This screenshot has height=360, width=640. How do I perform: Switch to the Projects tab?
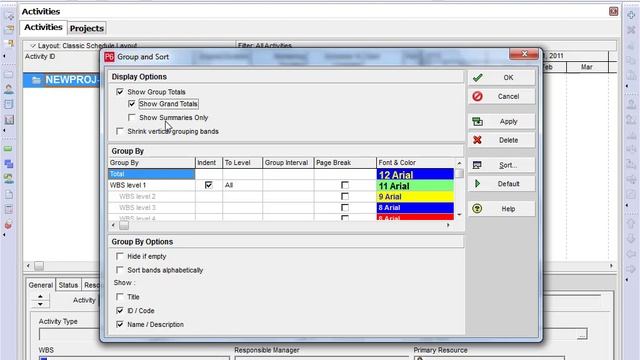(x=87, y=28)
